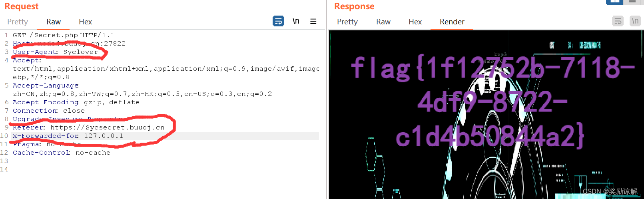Show the Response Hex tab
Image resolution: width=644 pixels, height=199 pixels.
415,22
